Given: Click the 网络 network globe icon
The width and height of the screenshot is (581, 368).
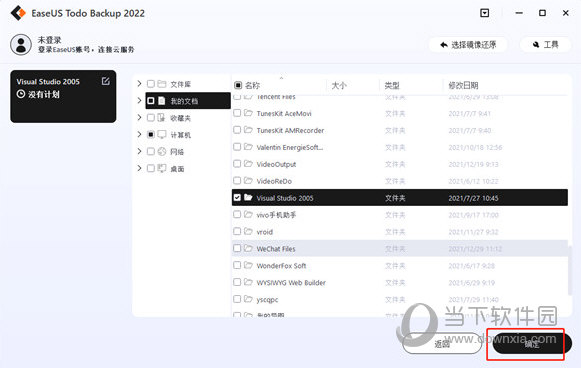Looking at the screenshot, I should pyautogui.click(x=162, y=152).
